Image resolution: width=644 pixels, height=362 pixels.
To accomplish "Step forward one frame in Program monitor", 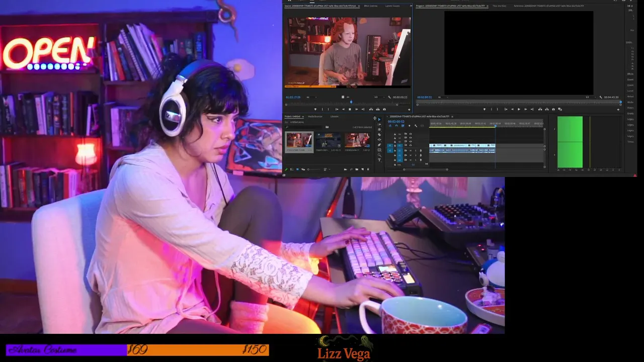I will 526,109.
